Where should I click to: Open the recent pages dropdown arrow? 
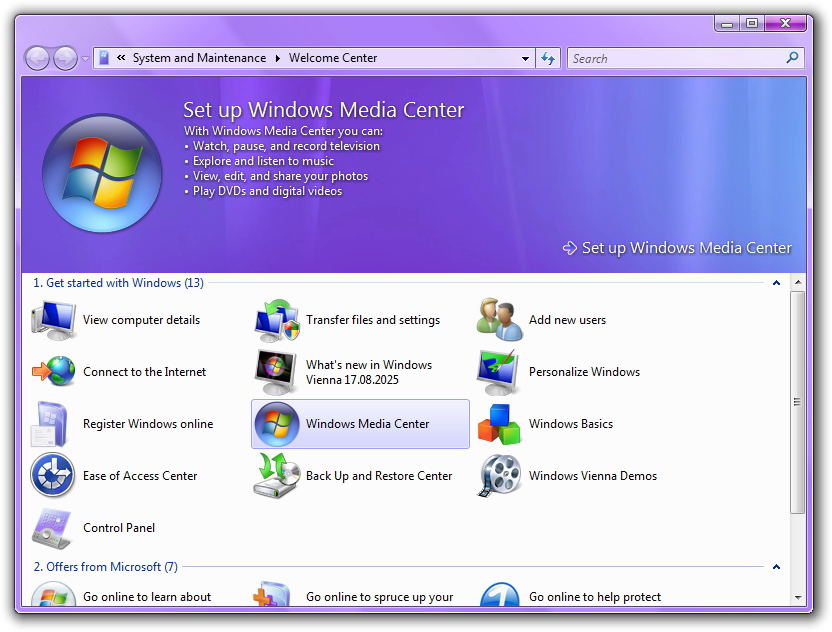click(x=86, y=59)
